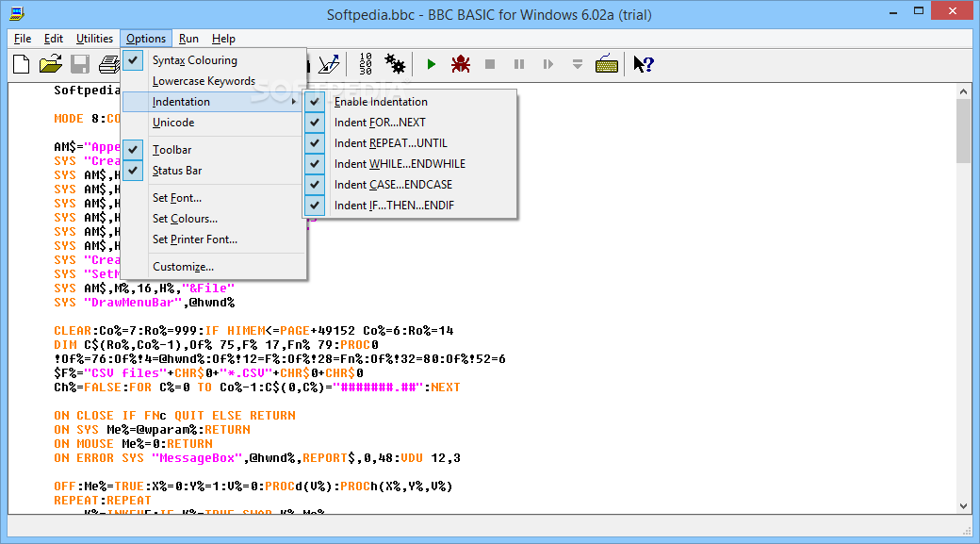Image resolution: width=980 pixels, height=544 pixels.
Task: Start Debug with the red bug icon
Action: tap(461, 64)
